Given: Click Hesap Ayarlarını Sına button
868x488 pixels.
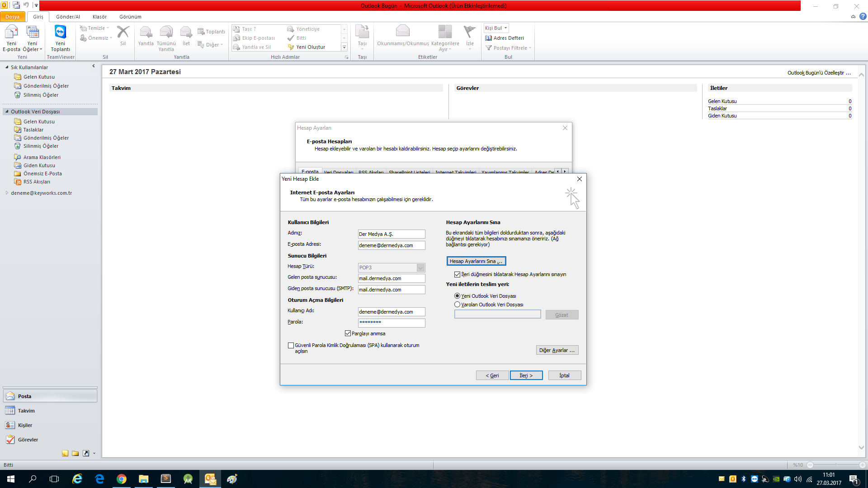Looking at the screenshot, I should (x=476, y=261).
